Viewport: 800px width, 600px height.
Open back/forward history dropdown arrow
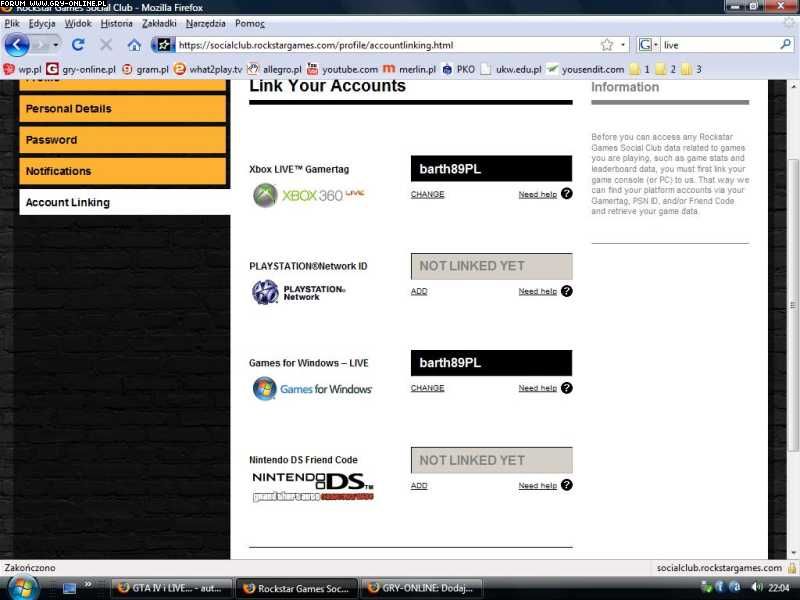pyautogui.click(x=55, y=45)
